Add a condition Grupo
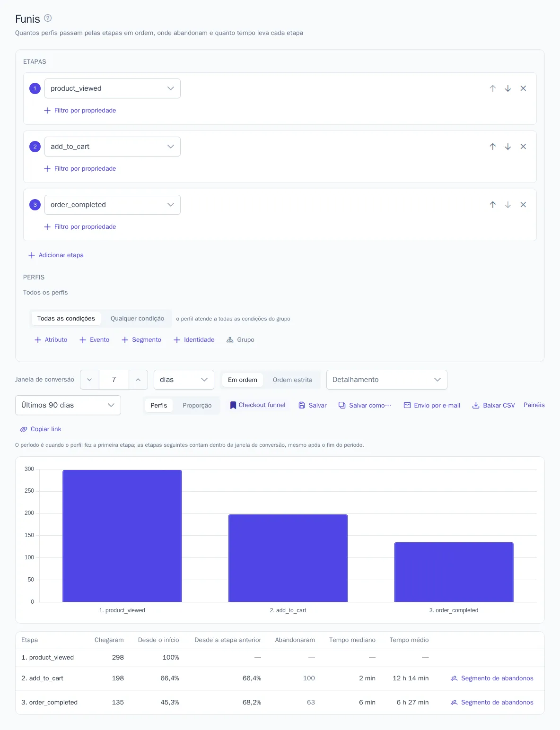 pyautogui.click(x=240, y=340)
